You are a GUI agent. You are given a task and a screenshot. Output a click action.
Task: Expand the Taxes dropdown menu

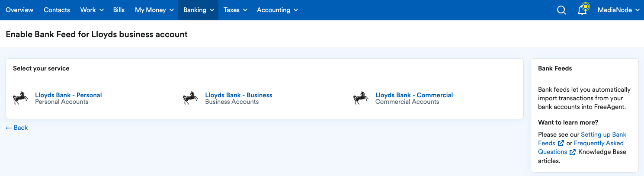pyautogui.click(x=236, y=10)
